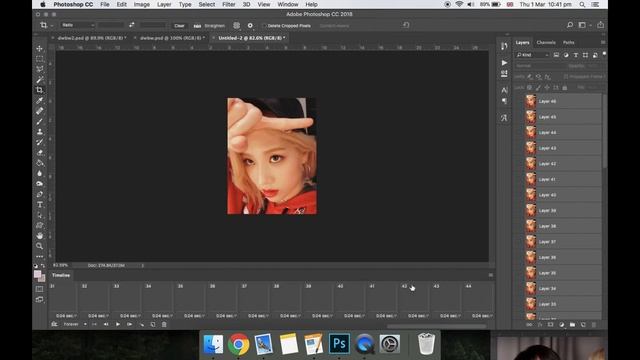The width and height of the screenshot is (640, 360).
Task: Reset the crop box
Action: pyautogui.click(x=406, y=25)
